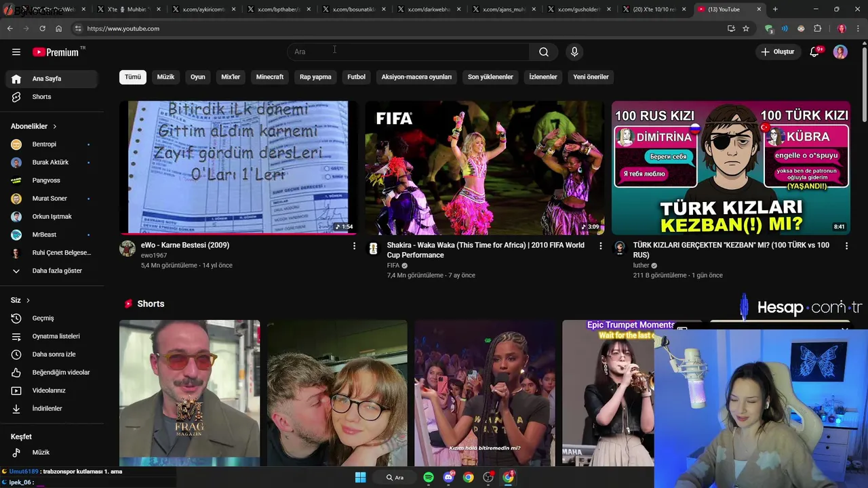Image resolution: width=868 pixels, height=488 pixels.
Task: Click the browser address bar URL
Action: [123, 28]
